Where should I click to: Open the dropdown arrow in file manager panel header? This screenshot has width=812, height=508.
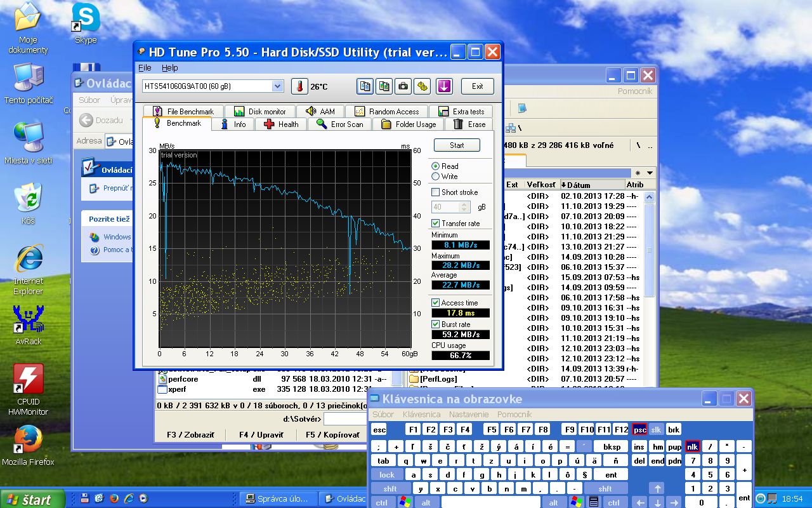649,173
